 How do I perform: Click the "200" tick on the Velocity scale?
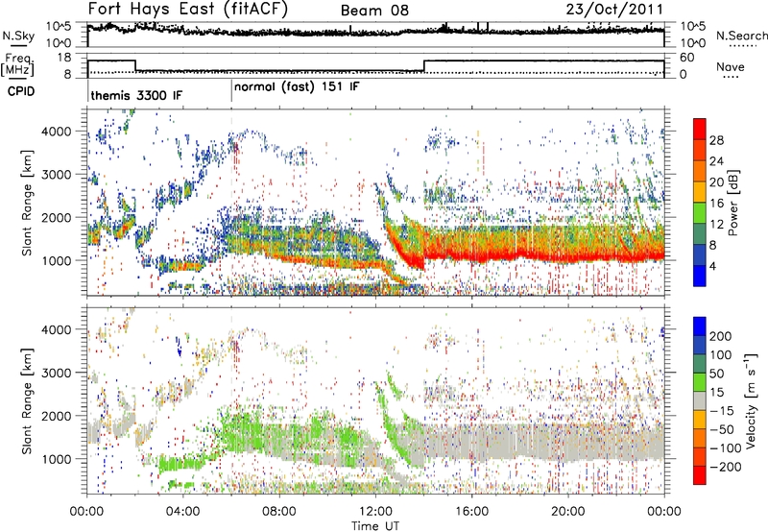coord(721,336)
